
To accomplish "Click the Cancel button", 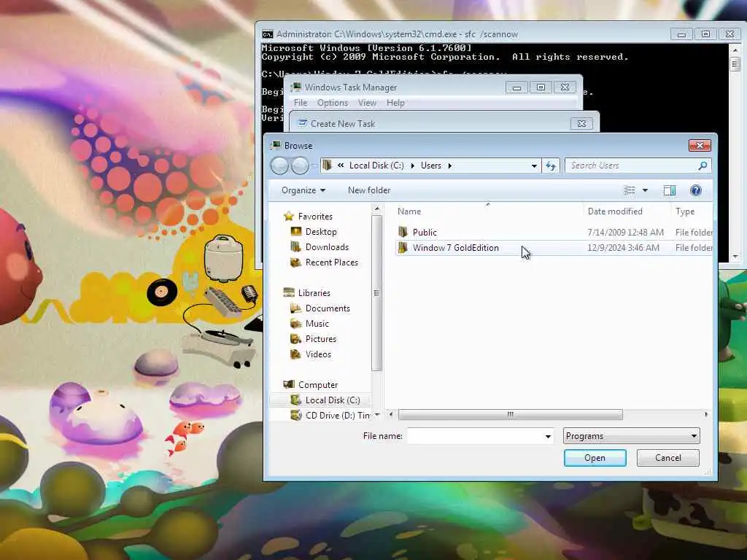I will point(668,458).
